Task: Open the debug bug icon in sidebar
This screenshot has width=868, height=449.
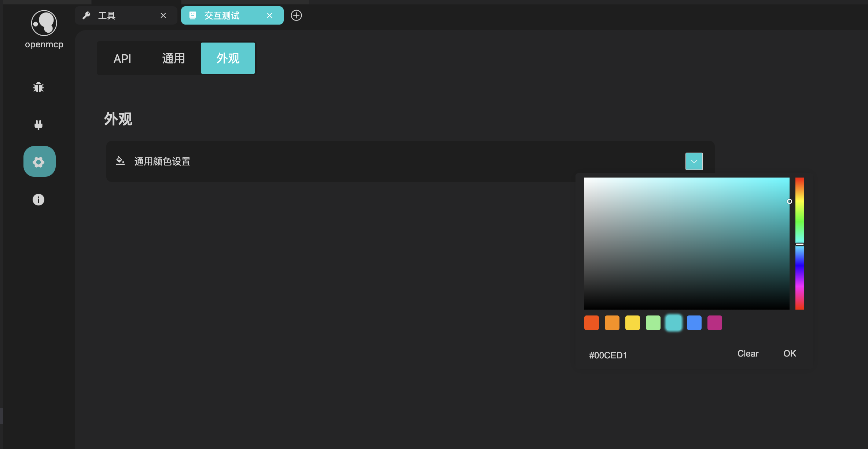Action: point(38,87)
